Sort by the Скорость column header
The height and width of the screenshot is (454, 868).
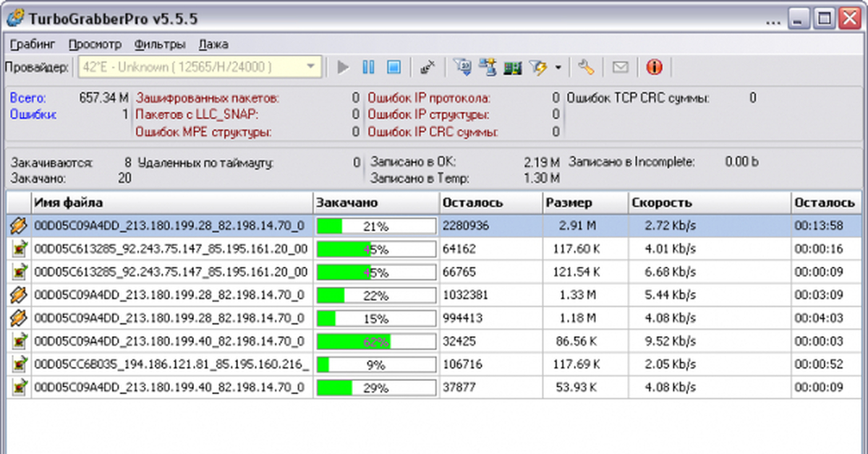pyautogui.click(x=709, y=203)
